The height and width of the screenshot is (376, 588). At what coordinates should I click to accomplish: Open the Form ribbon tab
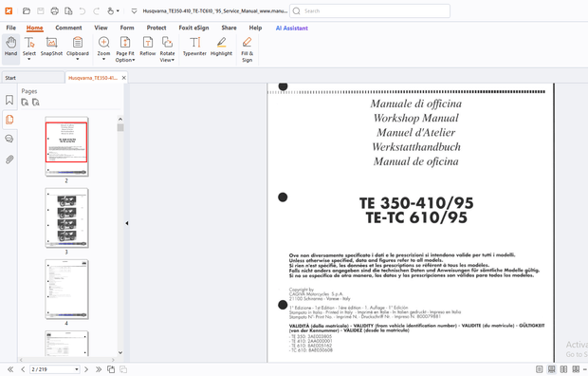127,28
